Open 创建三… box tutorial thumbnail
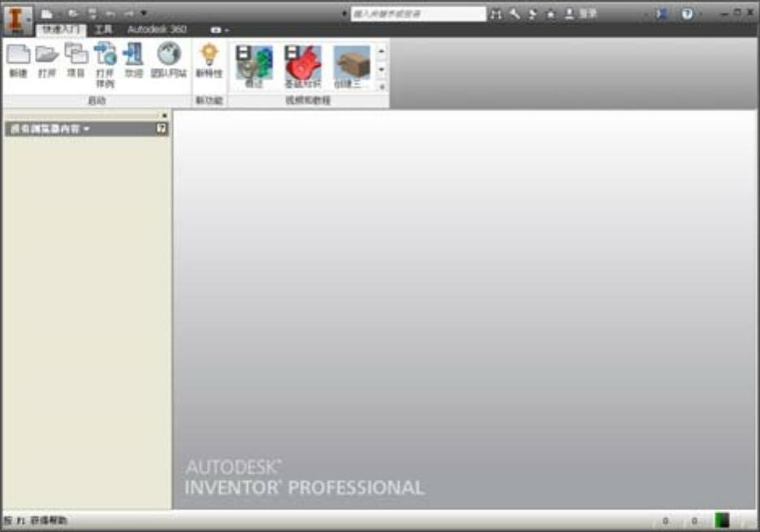760x532 pixels. click(x=352, y=67)
